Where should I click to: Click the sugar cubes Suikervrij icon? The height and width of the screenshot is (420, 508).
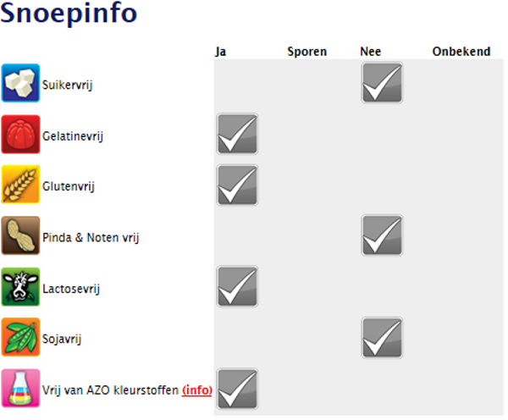point(20,83)
